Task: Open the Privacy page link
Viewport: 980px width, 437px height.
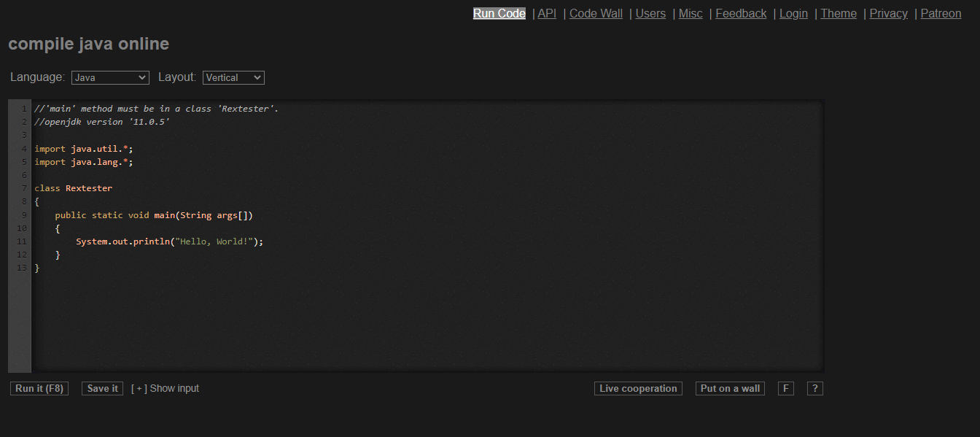Action: (x=889, y=13)
